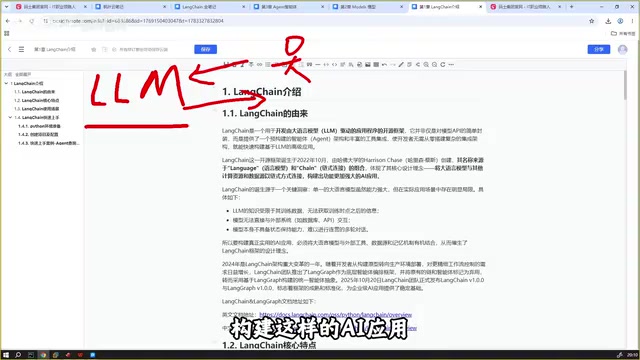This screenshot has height=360, width=640.
Task: Click the insert link toolbar icon
Action: [x=260, y=64]
